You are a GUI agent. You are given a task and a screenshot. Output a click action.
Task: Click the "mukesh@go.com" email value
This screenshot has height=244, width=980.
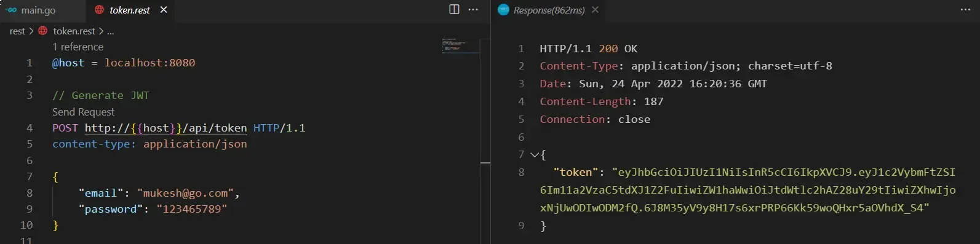(x=185, y=193)
